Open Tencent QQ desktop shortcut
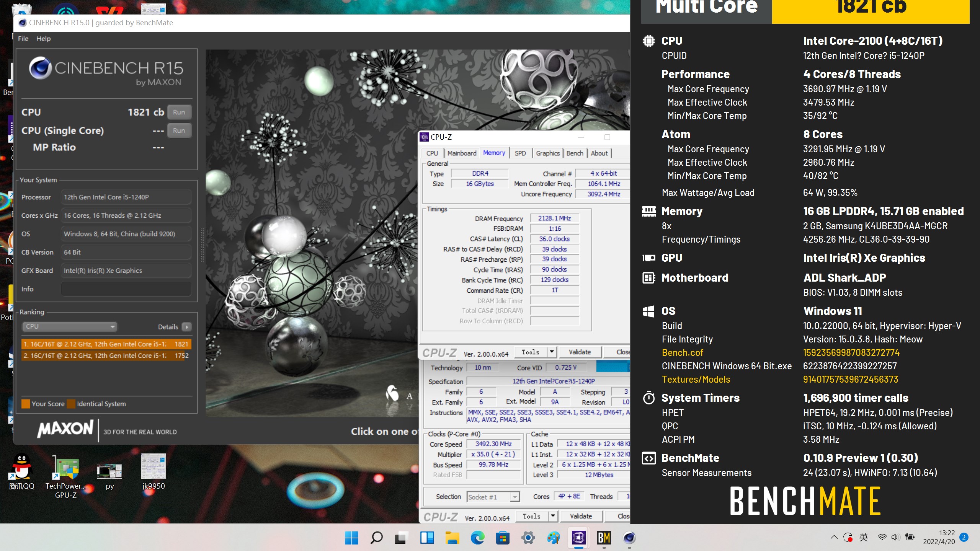 pos(22,471)
